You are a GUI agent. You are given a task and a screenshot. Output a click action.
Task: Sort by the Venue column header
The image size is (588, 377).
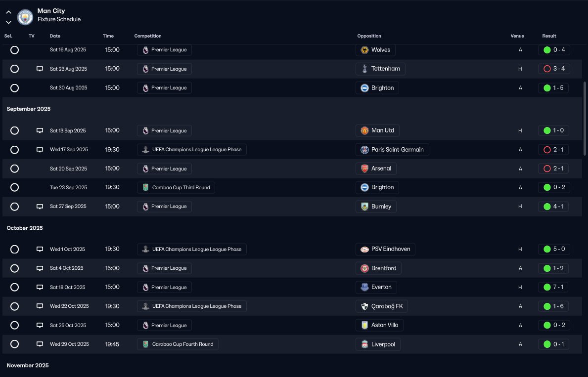pyautogui.click(x=517, y=36)
